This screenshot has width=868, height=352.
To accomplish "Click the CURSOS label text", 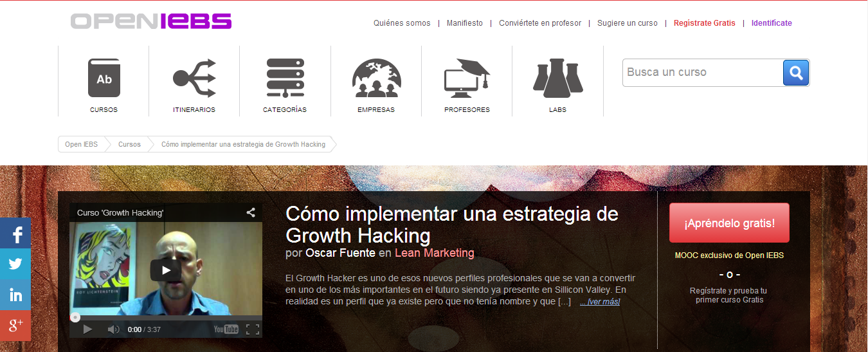I will (104, 109).
